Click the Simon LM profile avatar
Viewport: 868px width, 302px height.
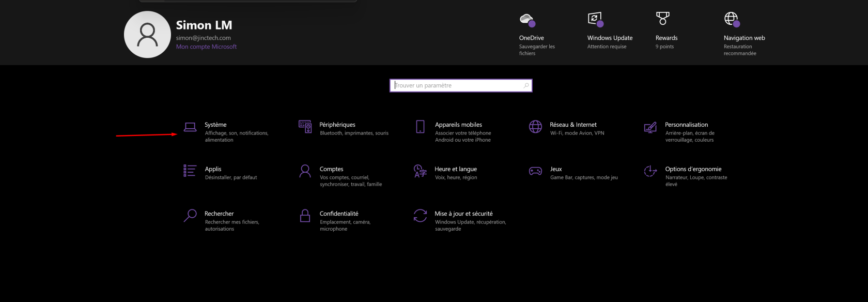point(147,35)
